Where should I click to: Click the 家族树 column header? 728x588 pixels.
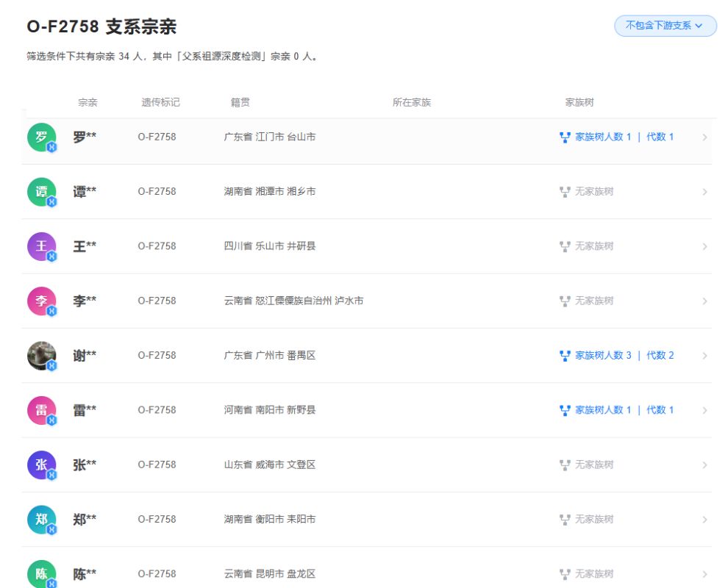point(579,103)
